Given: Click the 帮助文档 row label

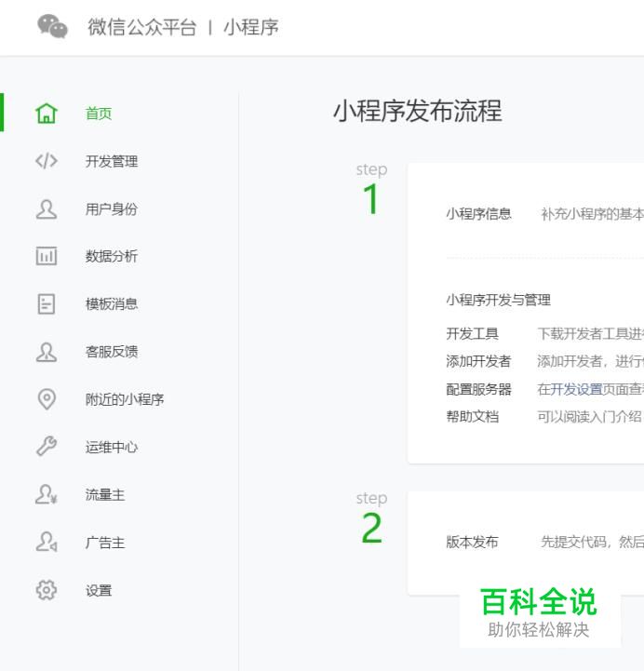Looking at the screenshot, I should [x=473, y=416].
